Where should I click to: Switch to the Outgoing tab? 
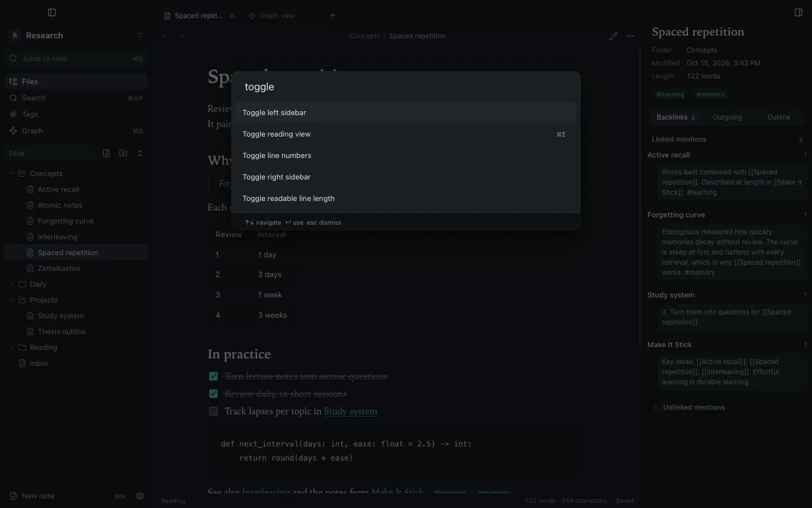click(727, 117)
